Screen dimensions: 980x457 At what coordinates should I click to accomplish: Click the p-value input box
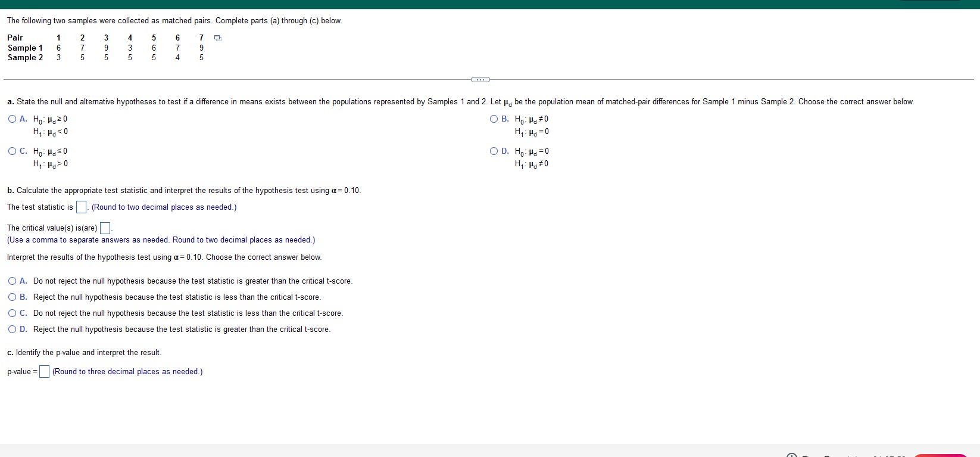[45, 372]
